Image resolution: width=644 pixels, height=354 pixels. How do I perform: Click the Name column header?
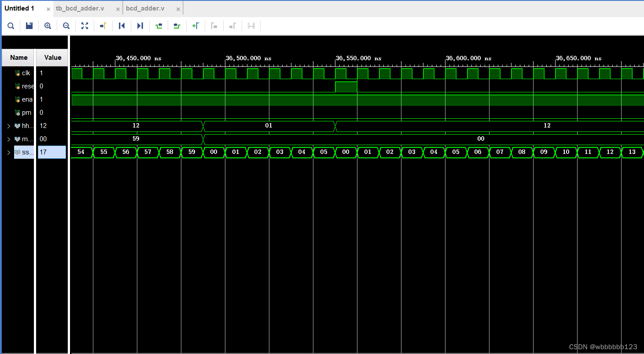(x=18, y=58)
